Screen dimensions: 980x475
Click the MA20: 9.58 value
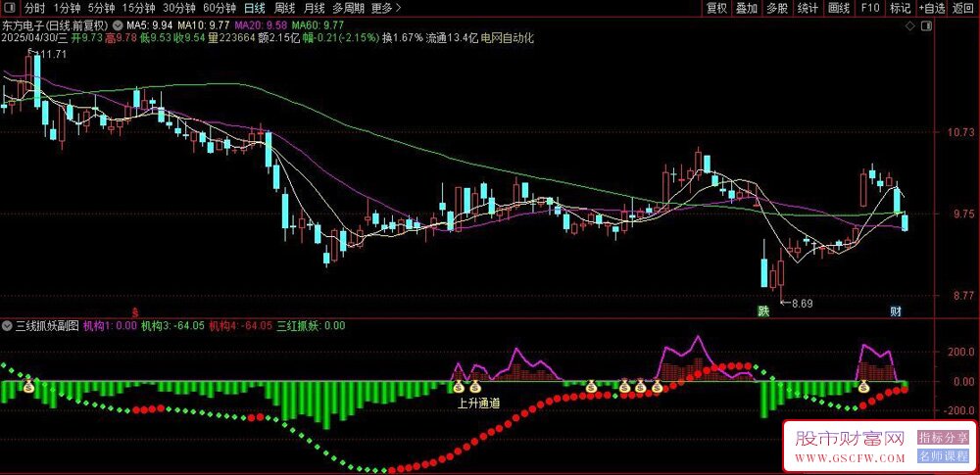pyautogui.click(x=262, y=25)
